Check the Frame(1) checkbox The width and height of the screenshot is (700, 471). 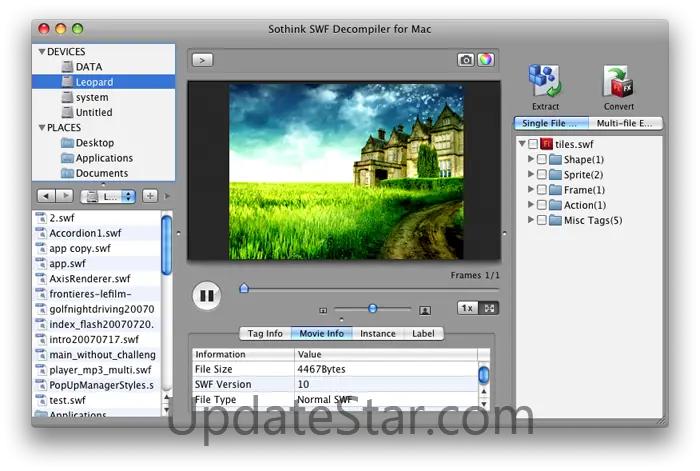(542, 190)
